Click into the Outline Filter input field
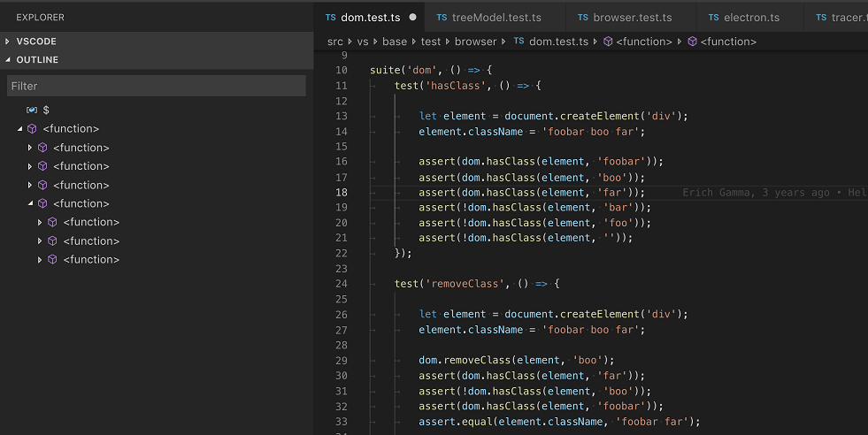The height and width of the screenshot is (435, 868). pyautogui.click(x=157, y=86)
